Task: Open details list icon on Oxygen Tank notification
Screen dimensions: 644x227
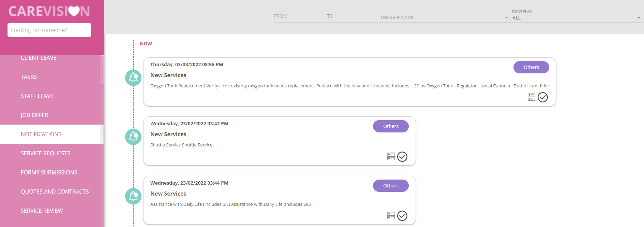Action: (531, 97)
